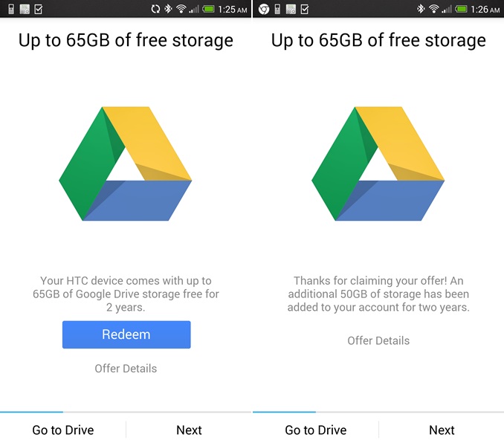Tap Go to Drive on left screen
Image resolution: width=504 pixels, height=446 pixels.
[x=63, y=430]
